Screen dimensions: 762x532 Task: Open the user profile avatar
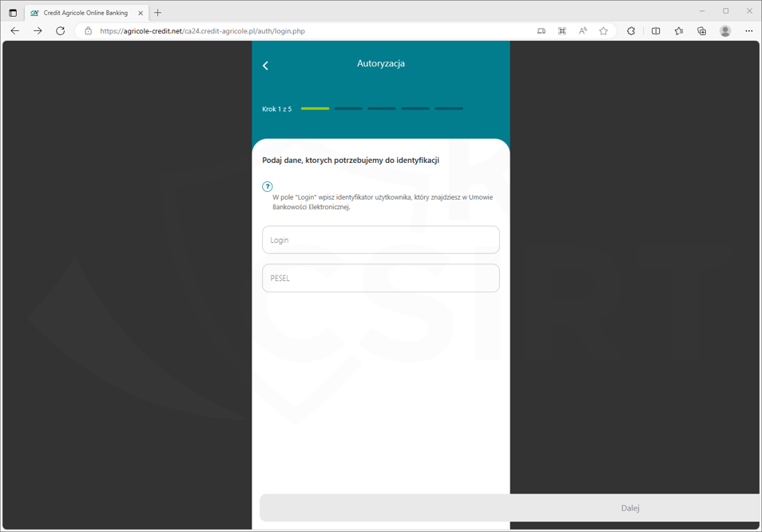[725, 31]
